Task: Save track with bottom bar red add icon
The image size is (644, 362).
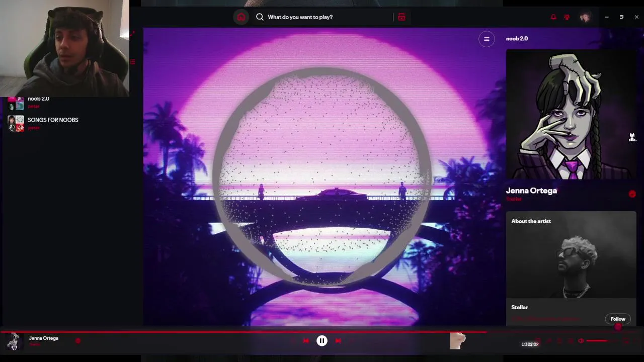Action: tap(78, 341)
